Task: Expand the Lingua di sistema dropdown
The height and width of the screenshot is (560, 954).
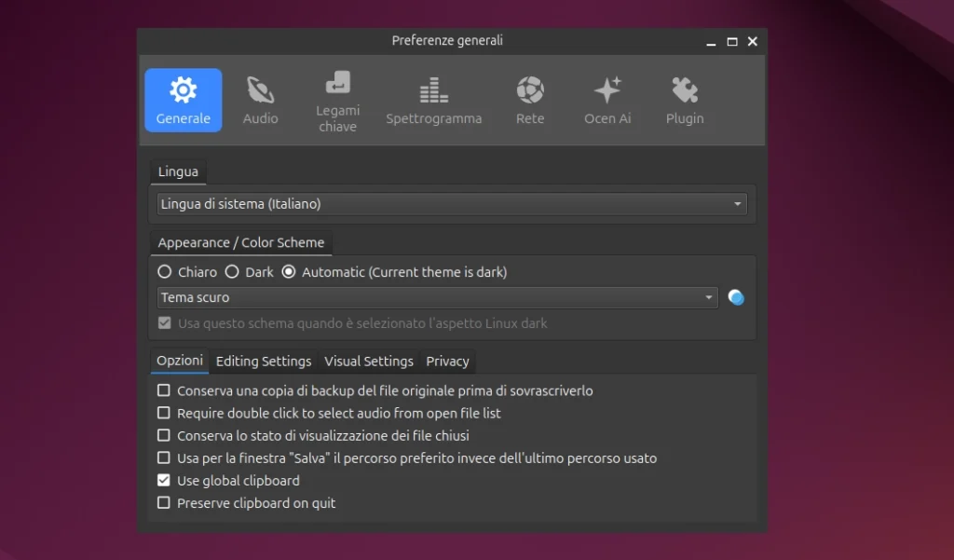Action: pyautogui.click(x=452, y=204)
